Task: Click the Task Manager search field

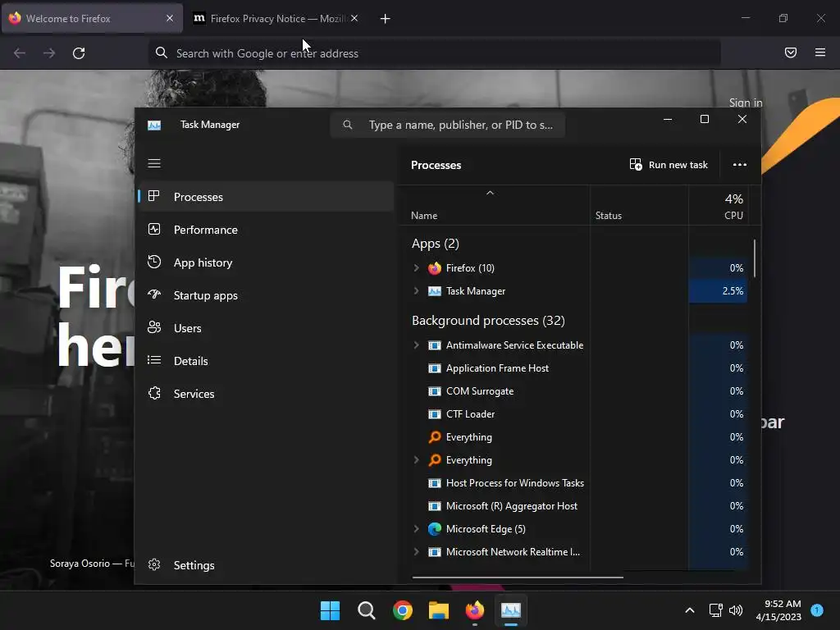Action: tap(448, 125)
